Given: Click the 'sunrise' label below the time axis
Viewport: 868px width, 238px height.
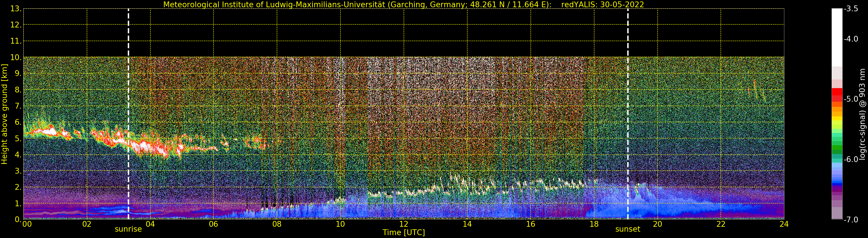Looking at the screenshot, I should (x=128, y=229).
